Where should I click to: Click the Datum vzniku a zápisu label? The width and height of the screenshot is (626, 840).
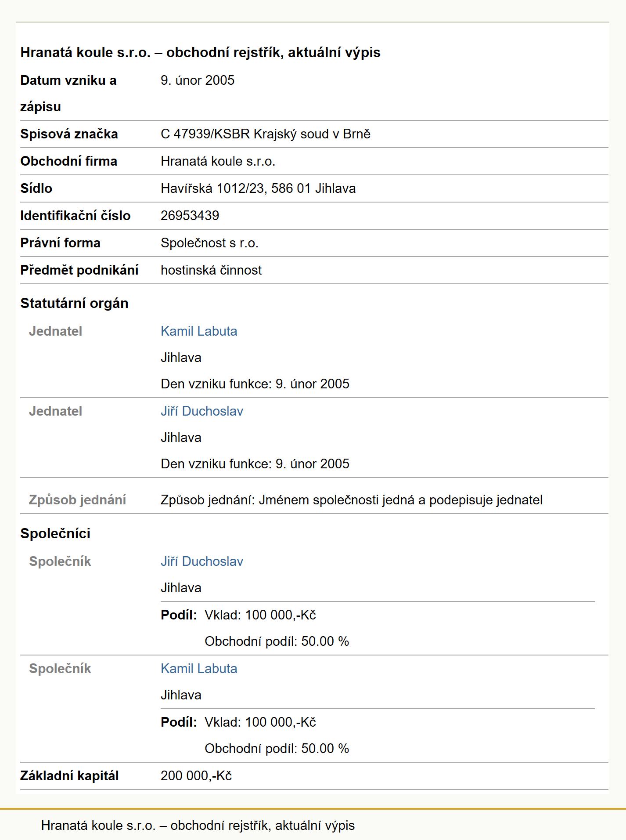[68, 94]
